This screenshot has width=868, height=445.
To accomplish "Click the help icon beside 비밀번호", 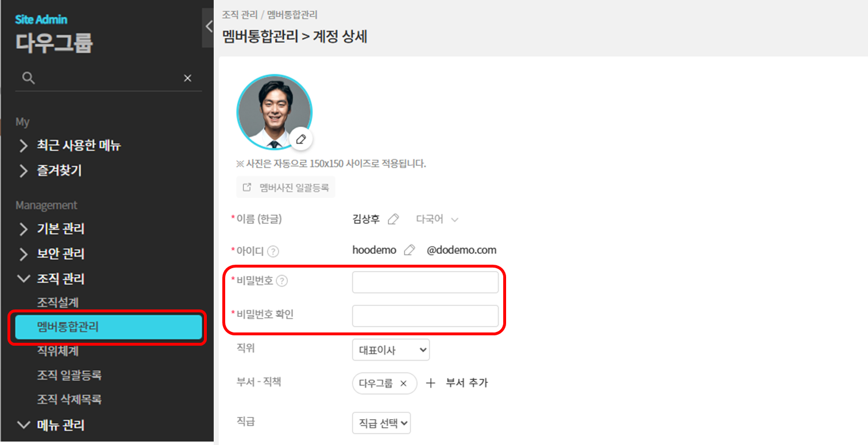I will [281, 281].
